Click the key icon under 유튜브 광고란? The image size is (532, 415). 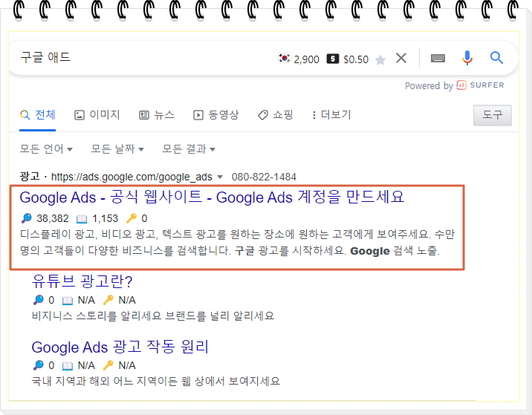coord(108,300)
